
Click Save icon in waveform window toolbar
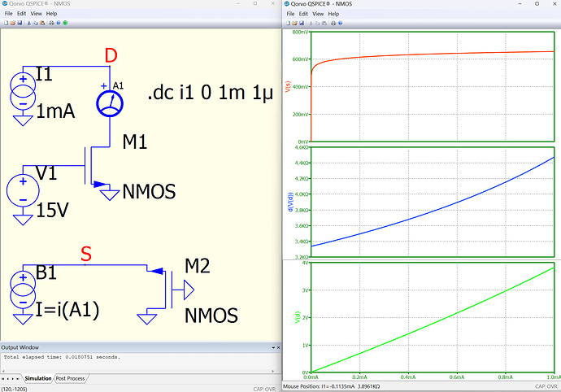tap(302, 24)
